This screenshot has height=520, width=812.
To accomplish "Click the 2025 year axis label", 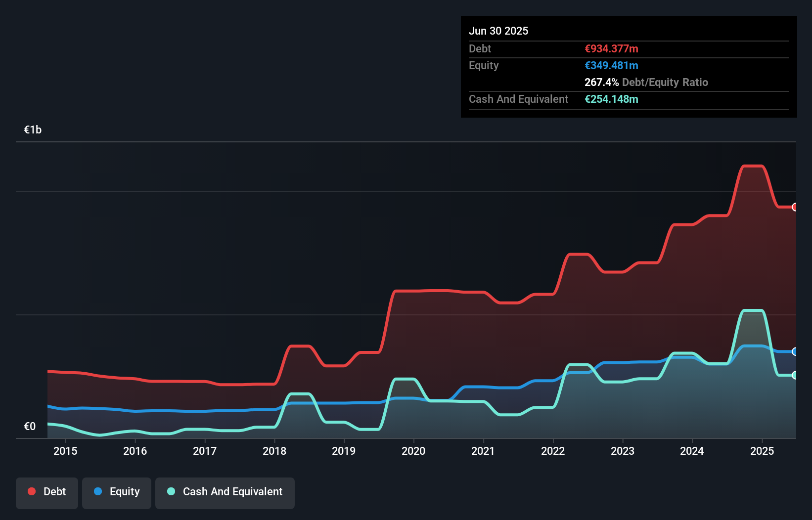I will 762,451.
